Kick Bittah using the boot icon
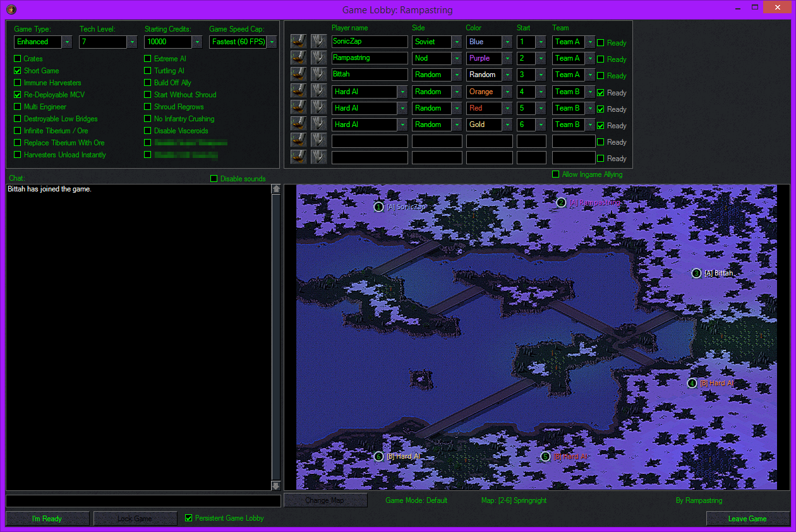796x532 pixels. 298,75
